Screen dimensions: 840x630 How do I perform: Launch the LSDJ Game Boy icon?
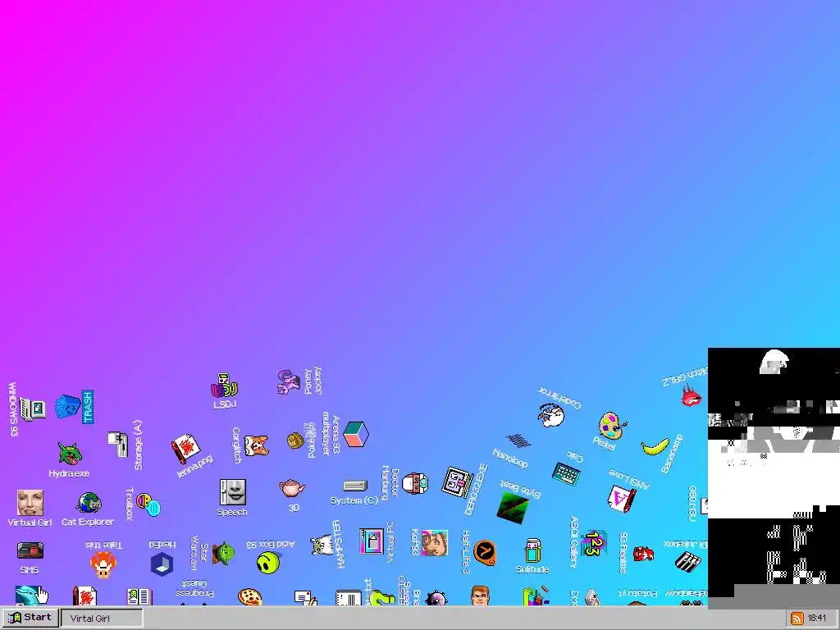coord(224,386)
